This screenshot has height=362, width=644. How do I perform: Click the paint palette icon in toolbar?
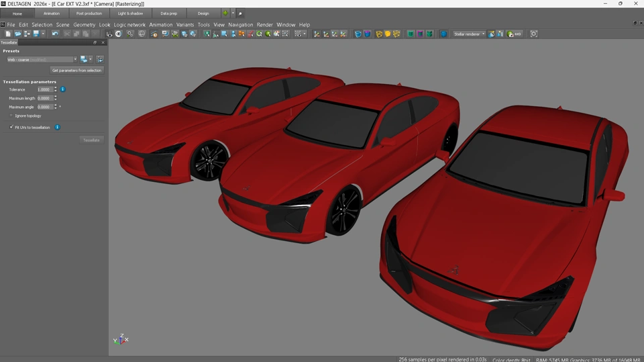[276, 34]
